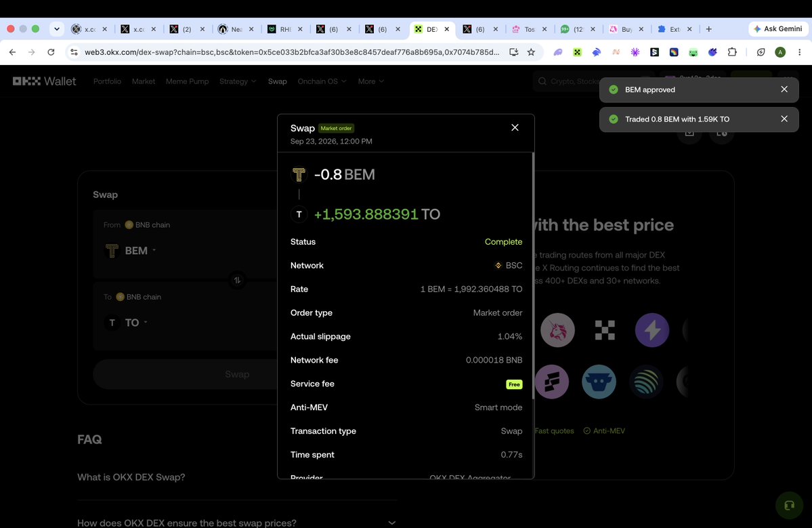Expand the More dropdown menu

tap(371, 81)
